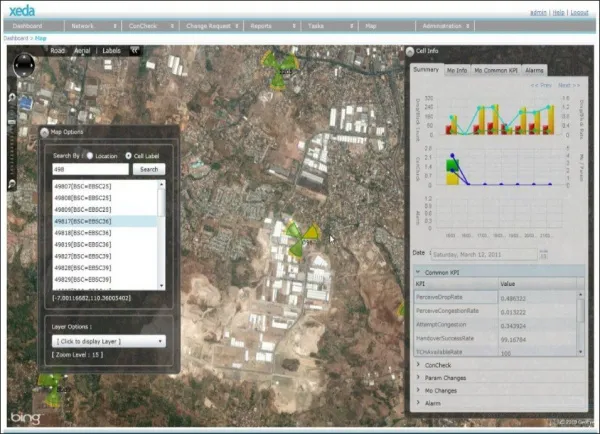Toggle the Labels map overlay

[112, 48]
